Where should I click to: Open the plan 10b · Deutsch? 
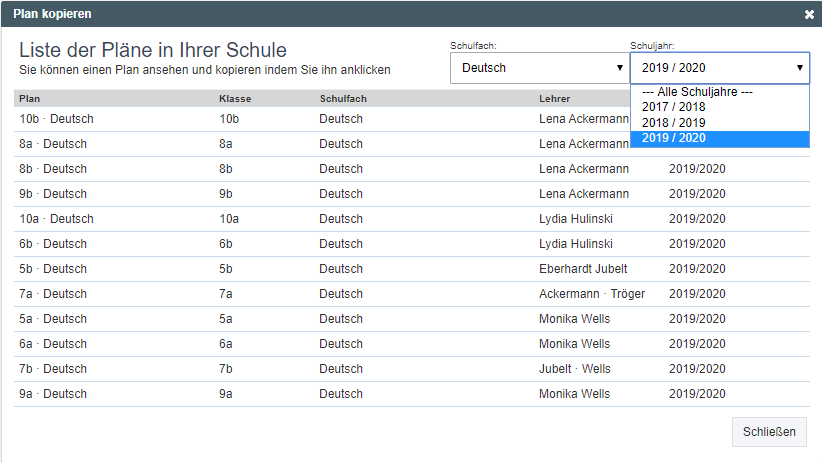56,119
